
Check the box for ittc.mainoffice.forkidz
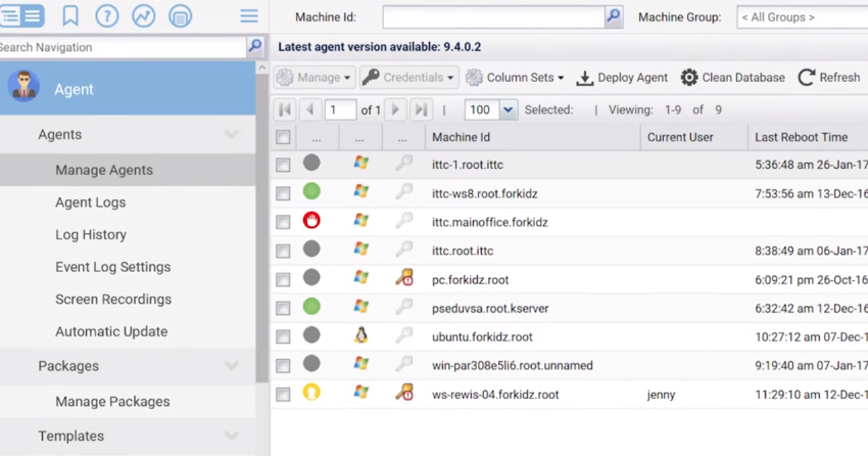coord(283,222)
